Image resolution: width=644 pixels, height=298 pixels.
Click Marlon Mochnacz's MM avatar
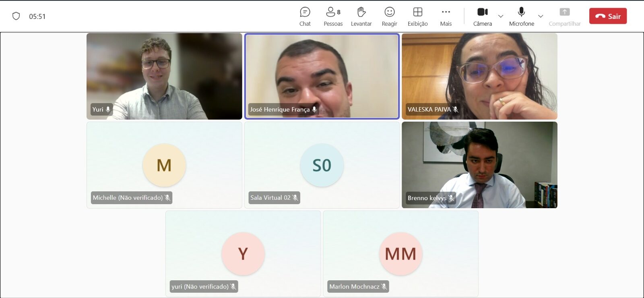400,254
